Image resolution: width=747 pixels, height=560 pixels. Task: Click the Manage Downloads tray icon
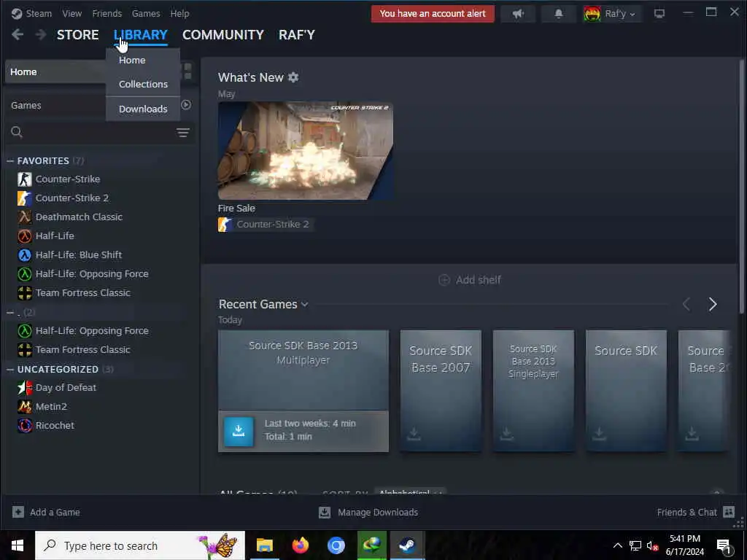pyautogui.click(x=325, y=512)
